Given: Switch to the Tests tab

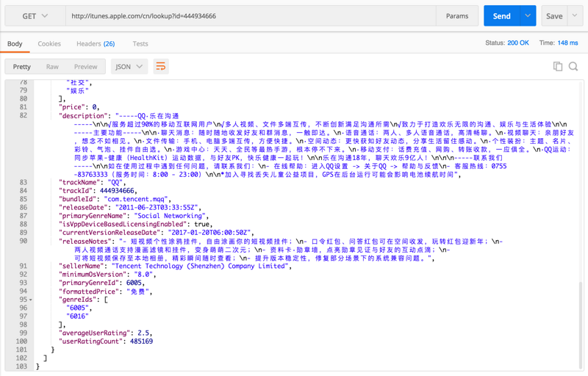Looking at the screenshot, I should [140, 44].
